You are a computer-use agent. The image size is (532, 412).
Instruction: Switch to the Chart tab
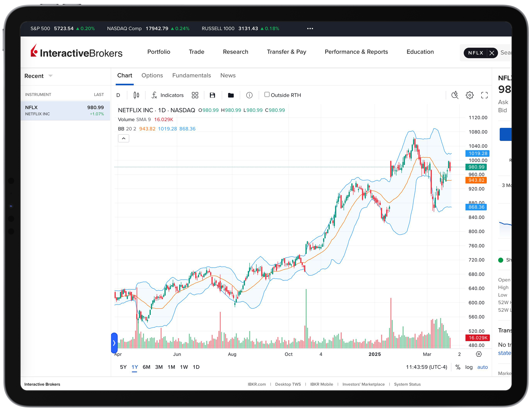point(125,76)
